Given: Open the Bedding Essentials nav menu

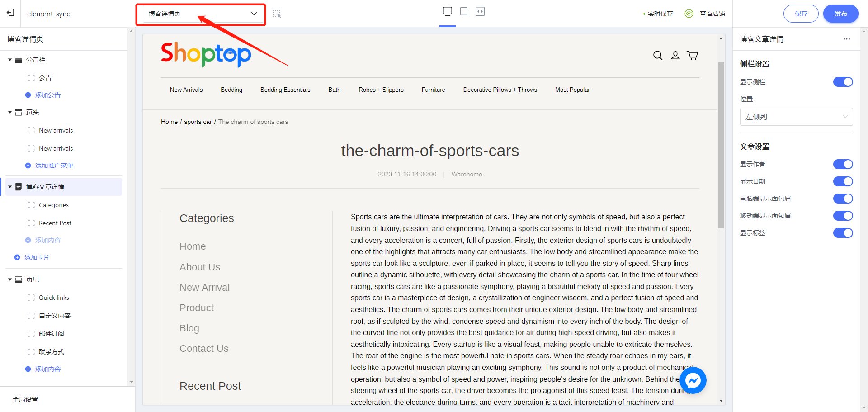Looking at the screenshot, I should pos(285,90).
